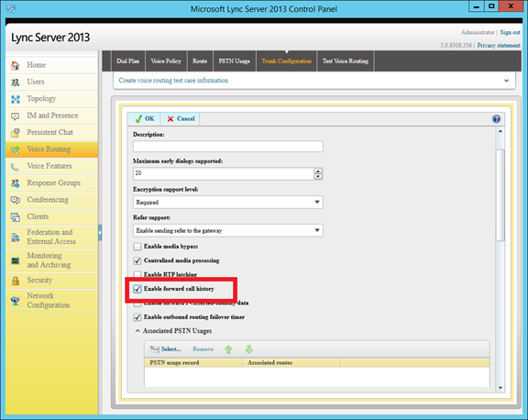Select the Trunk Configuration tab
The height and width of the screenshot is (420, 528).
pos(286,61)
